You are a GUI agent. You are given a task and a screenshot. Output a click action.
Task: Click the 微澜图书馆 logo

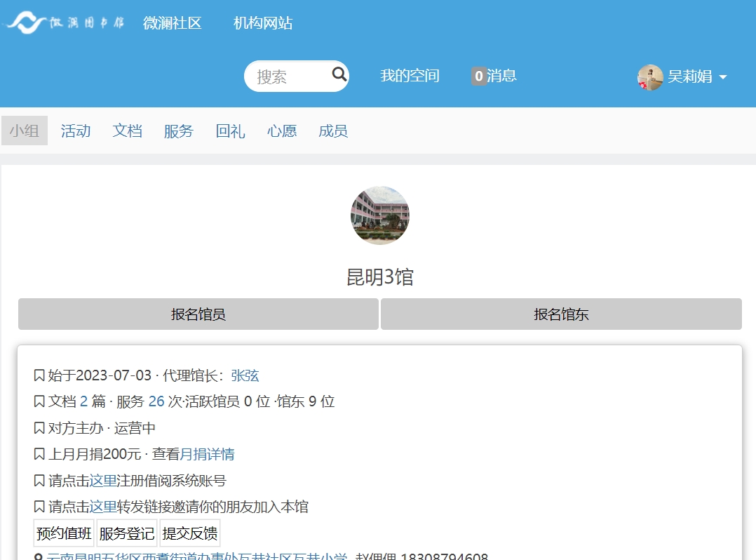tap(65, 23)
